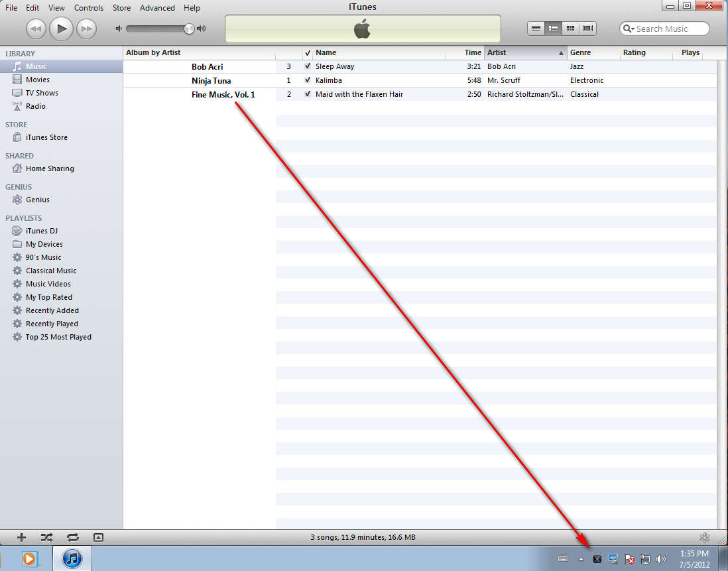Start playback with the Play button

coord(61,29)
